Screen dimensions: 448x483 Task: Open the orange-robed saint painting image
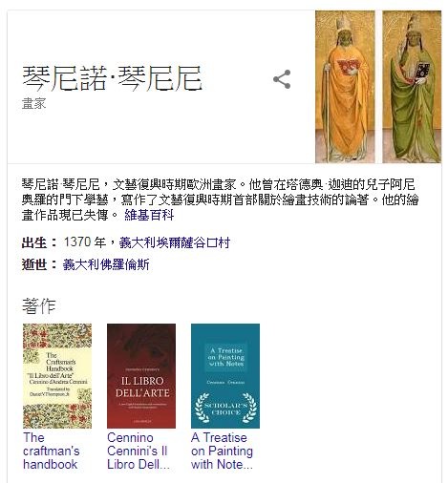345,87
